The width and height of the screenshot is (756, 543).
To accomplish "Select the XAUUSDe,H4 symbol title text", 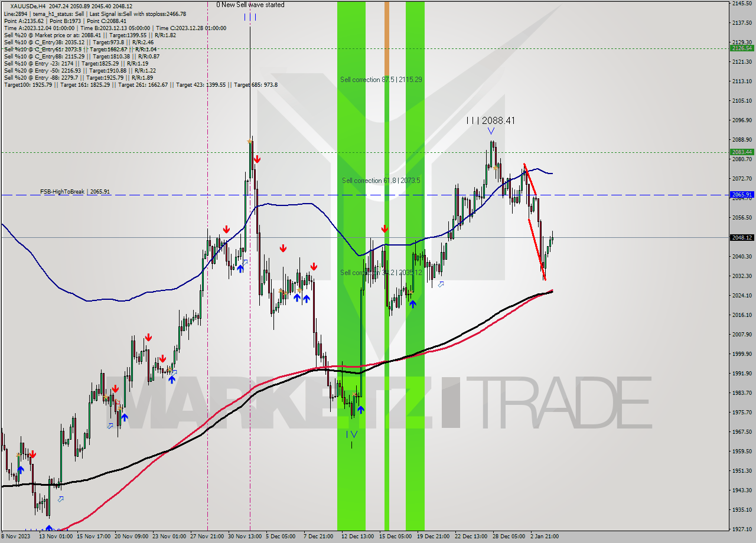I will pyautogui.click(x=28, y=6).
